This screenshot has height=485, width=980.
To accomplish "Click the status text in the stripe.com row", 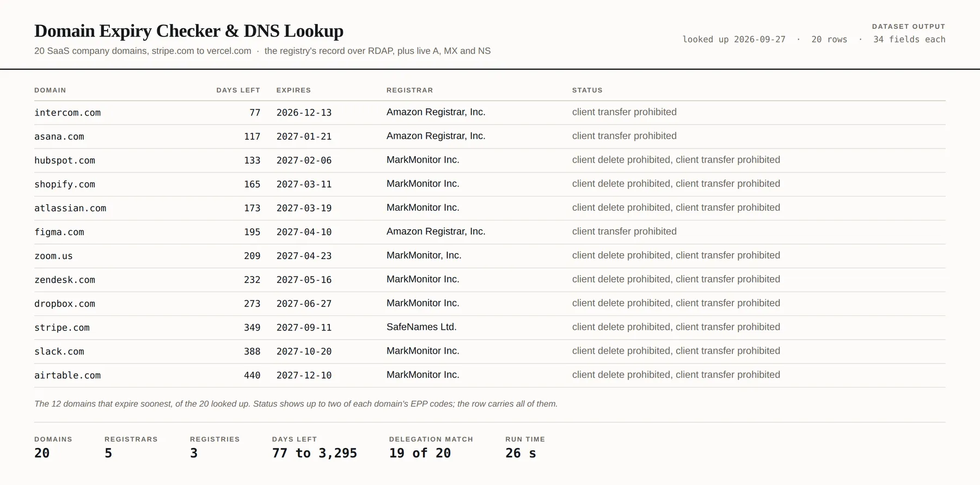I will pyautogui.click(x=676, y=327).
